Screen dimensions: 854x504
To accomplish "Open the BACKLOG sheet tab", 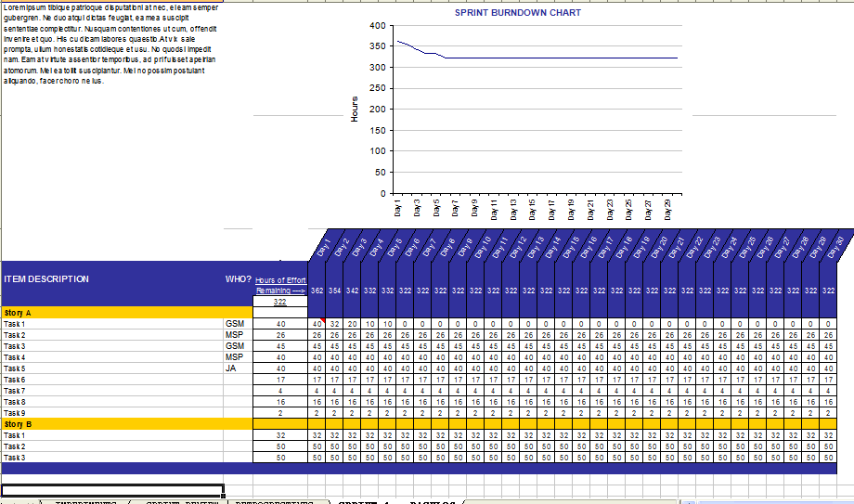I will click(x=432, y=502).
